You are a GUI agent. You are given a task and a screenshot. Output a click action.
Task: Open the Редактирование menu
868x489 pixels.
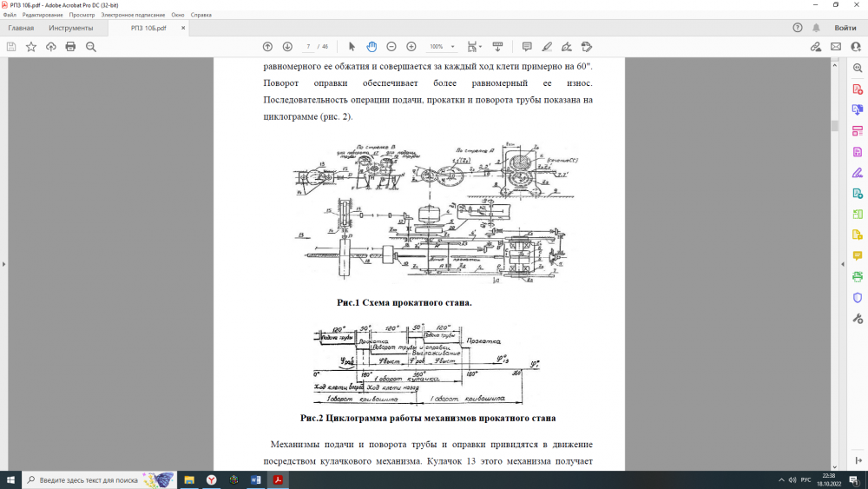point(41,15)
